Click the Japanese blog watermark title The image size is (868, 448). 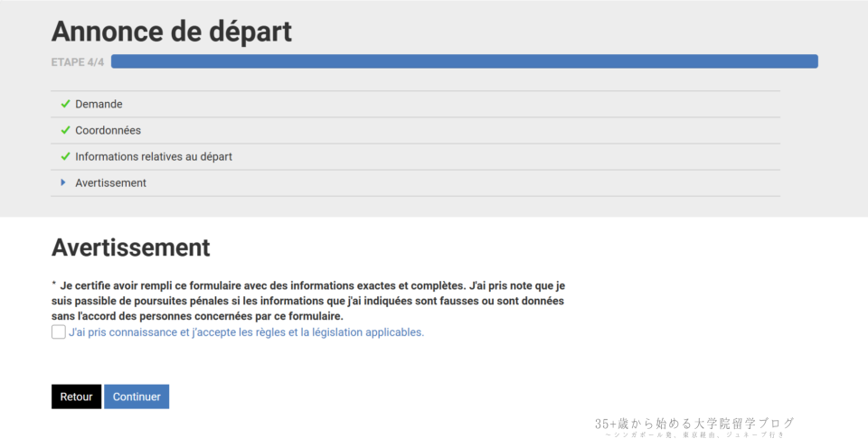[694, 423]
